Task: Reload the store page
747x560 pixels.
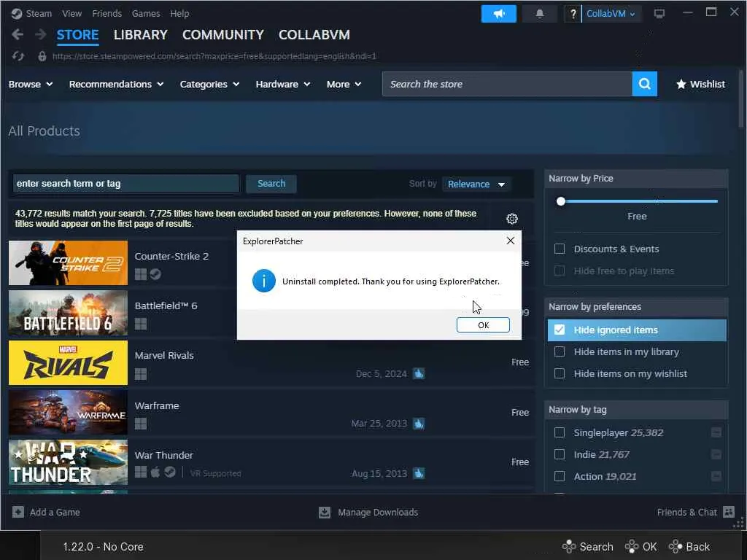Action: pyautogui.click(x=18, y=56)
